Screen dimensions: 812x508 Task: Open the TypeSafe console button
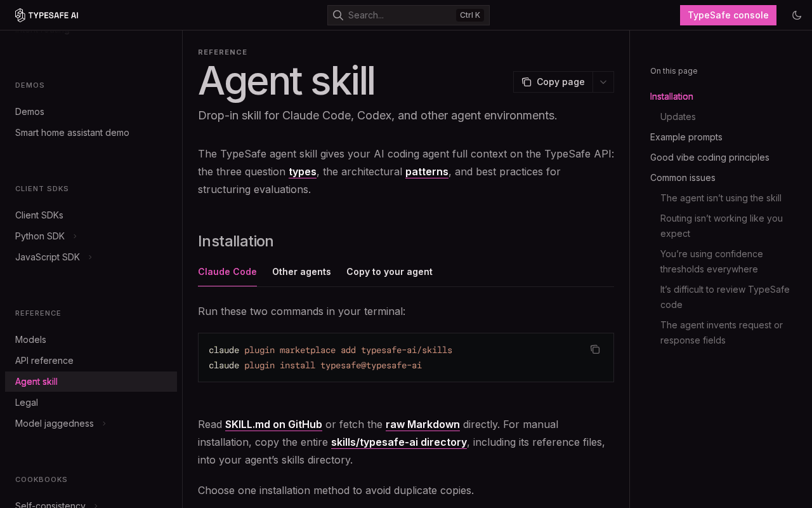pyautogui.click(x=728, y=15)
